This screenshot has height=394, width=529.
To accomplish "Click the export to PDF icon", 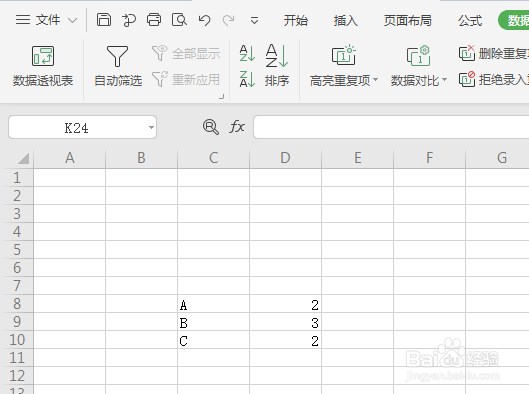I will [129, 20].
